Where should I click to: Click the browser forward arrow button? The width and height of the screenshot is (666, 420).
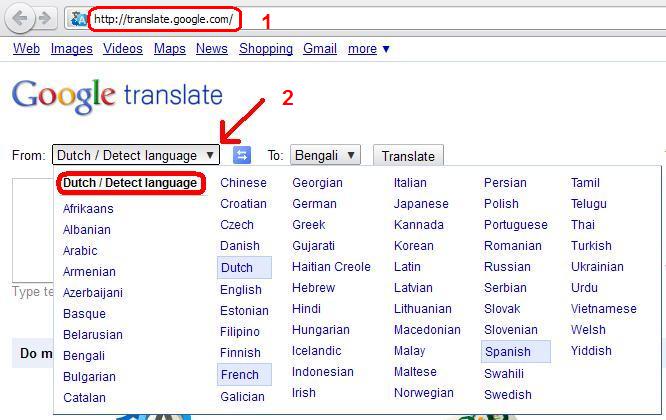click(45, 19)
